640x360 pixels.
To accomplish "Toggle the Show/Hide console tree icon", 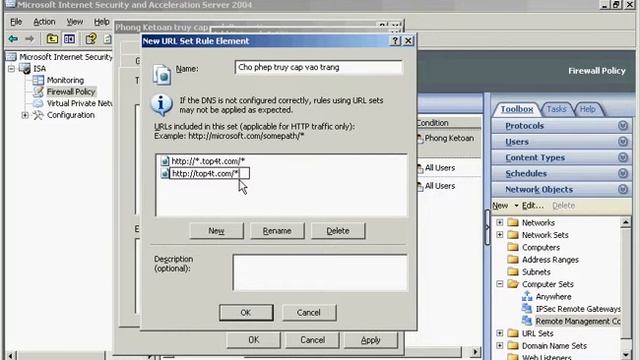I will (x=69, y=39).
